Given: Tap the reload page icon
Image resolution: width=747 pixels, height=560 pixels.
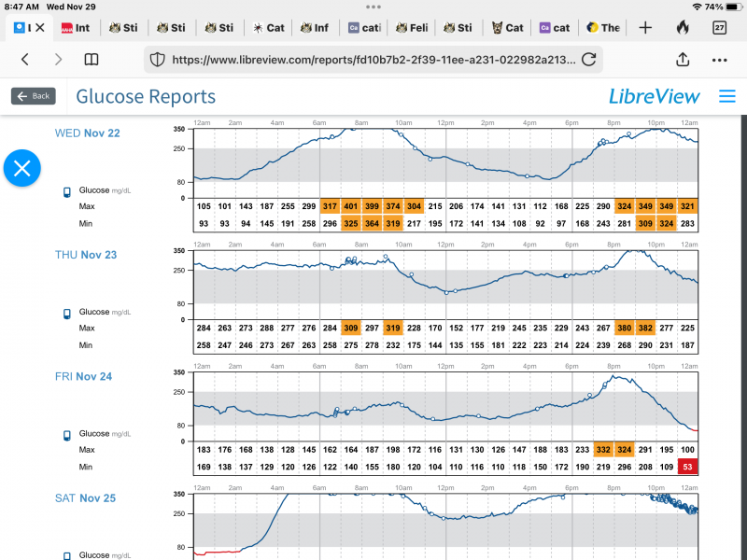Looking at the screenshot, I should pos(588,59).
